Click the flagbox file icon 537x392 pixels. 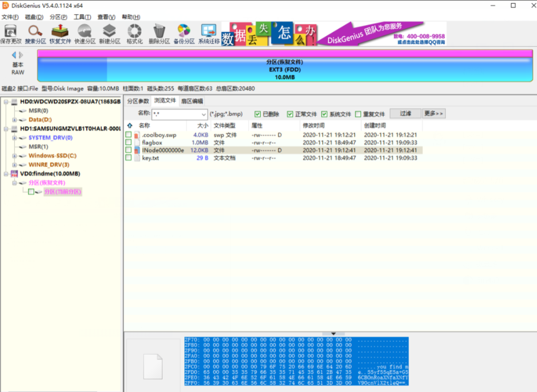coord(137,143)
